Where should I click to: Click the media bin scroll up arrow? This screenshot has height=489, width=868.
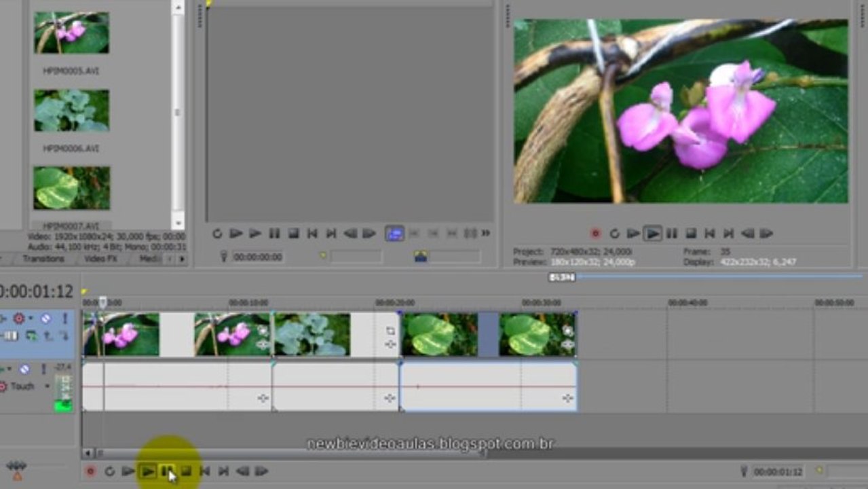178,7
